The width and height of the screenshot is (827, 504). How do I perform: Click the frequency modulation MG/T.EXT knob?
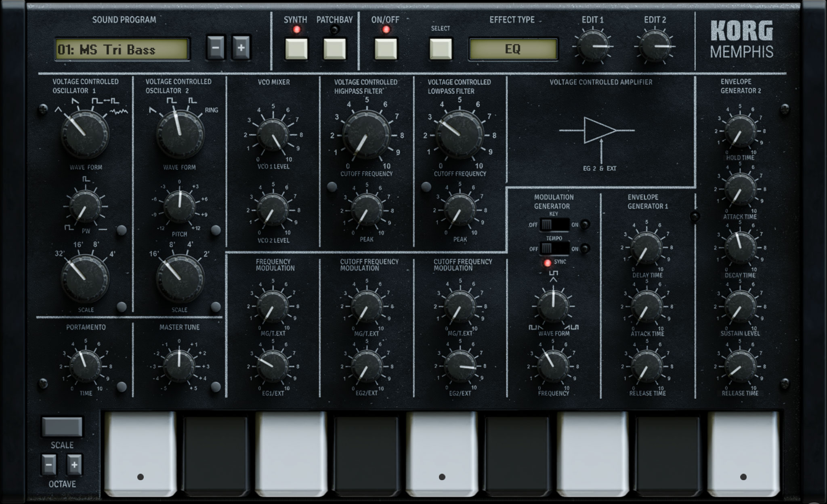273,307
